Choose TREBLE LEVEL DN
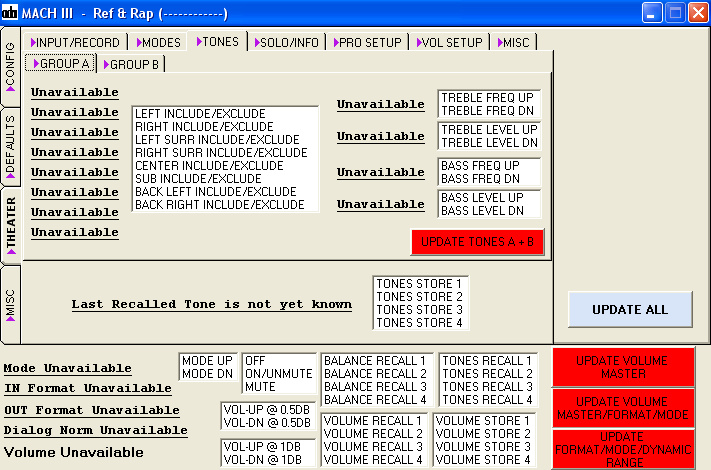This screenshot has height=470, width=711. [x=489, y=143]
